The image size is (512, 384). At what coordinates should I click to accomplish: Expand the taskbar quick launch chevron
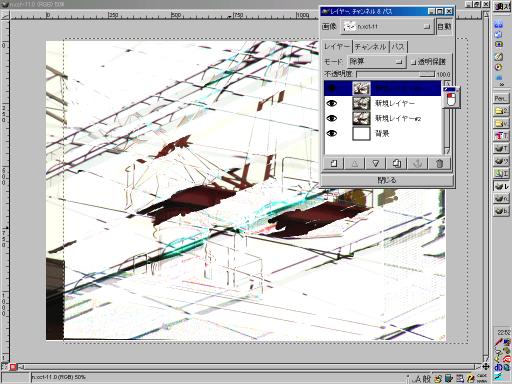pos(501,85)
